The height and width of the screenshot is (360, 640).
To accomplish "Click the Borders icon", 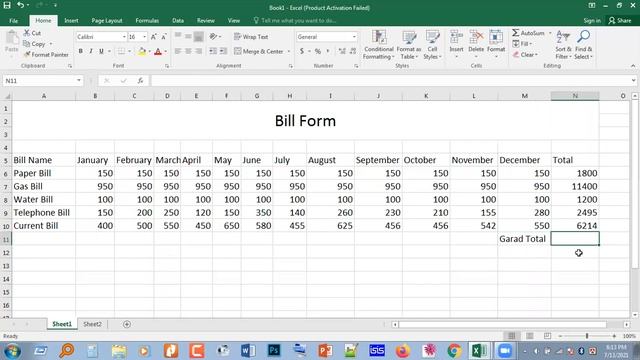I will point(121,51).
